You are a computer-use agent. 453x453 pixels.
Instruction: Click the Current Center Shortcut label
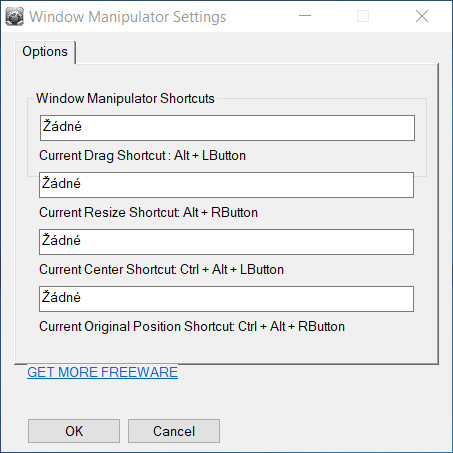click(161, 270)
